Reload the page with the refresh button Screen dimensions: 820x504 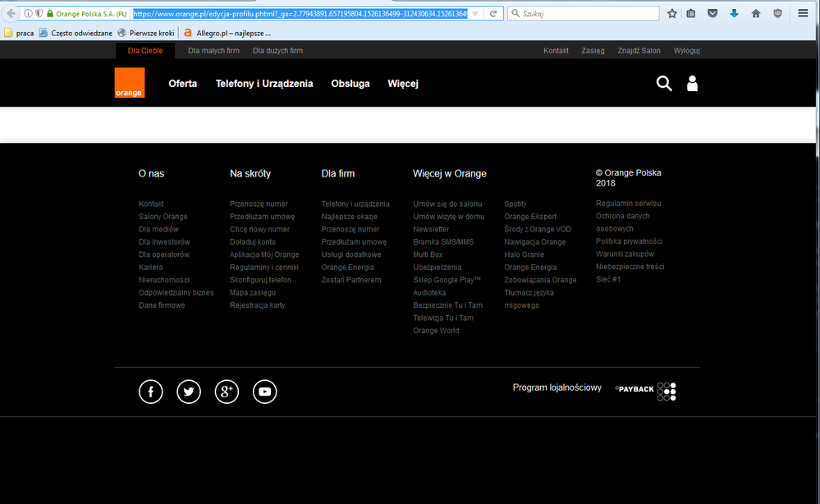[x=493, y=14]
